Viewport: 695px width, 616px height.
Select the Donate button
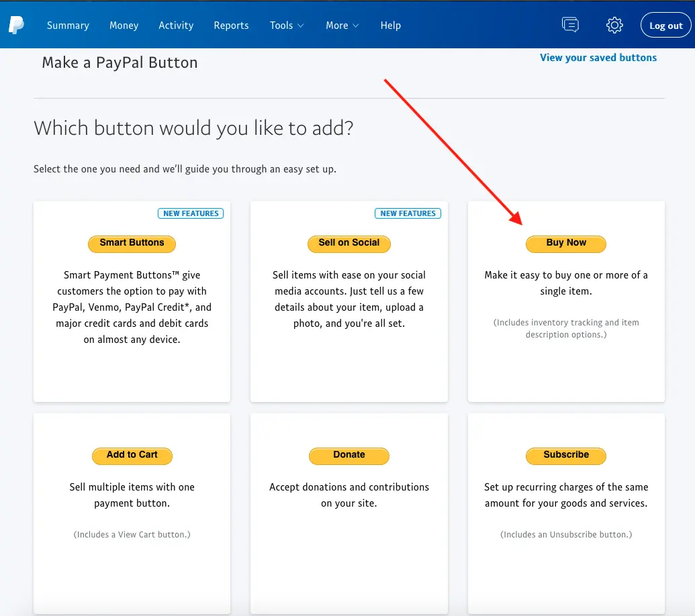[x=349, y=456]
